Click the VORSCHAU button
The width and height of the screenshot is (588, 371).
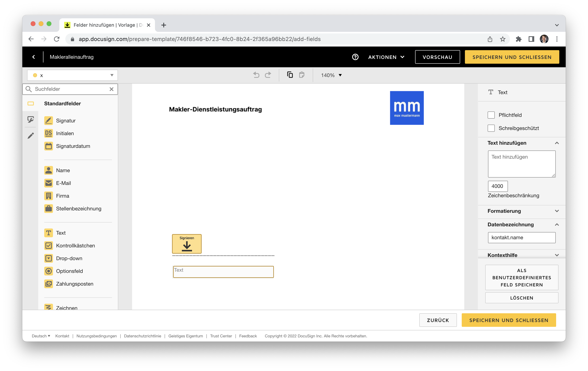coord(437,57)
